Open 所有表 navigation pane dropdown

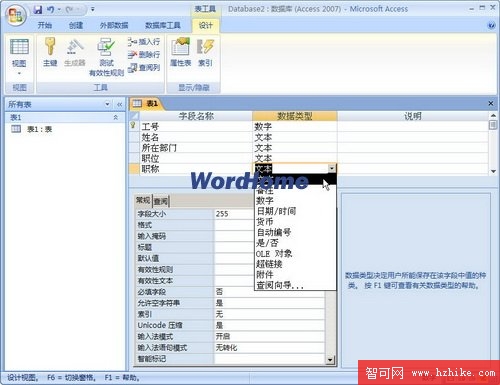(x=107, y=104)
